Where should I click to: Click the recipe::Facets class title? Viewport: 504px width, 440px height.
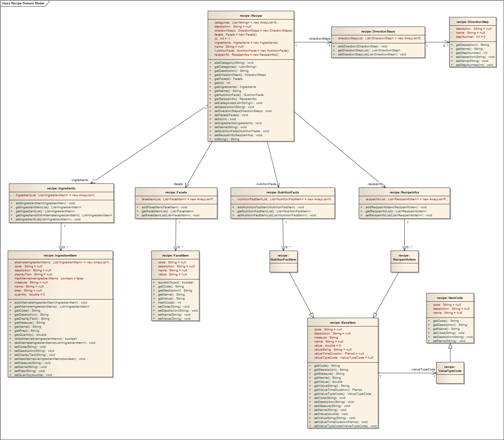pyautogui.click(x=176, y=192)
